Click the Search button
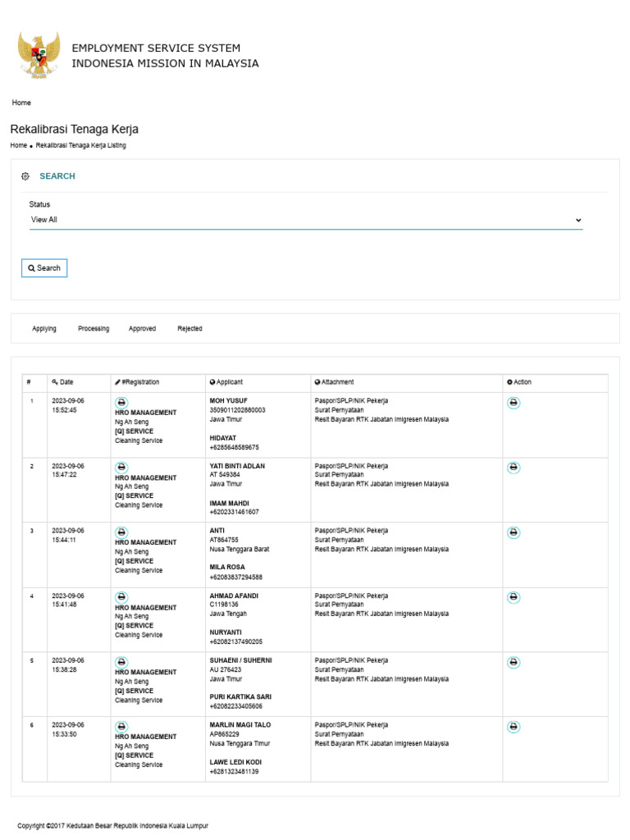This screenshot has height=840, width=630. pos(44,268)
